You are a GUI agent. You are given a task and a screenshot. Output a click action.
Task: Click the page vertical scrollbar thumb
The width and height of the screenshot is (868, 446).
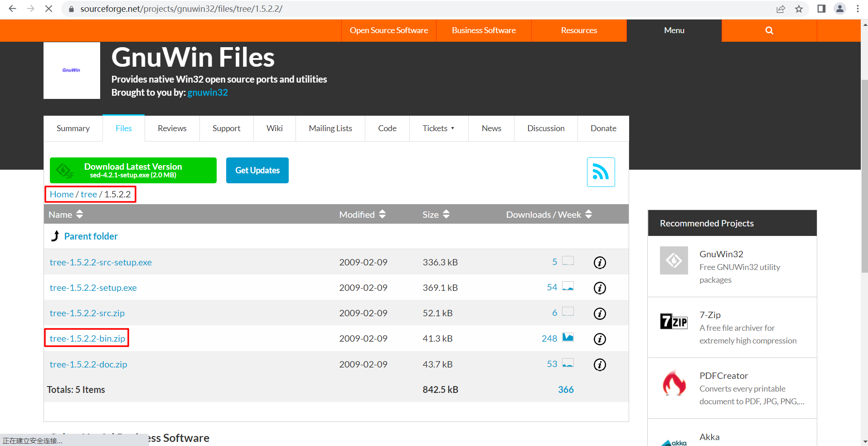(864, 176)
